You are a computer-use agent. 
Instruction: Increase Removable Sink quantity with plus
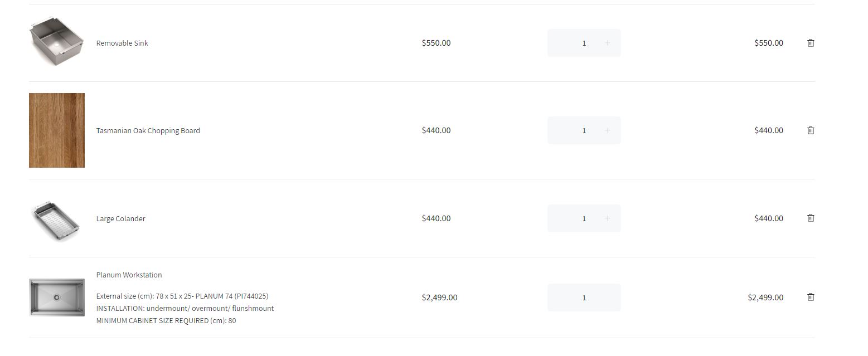[x=607, y=43]
